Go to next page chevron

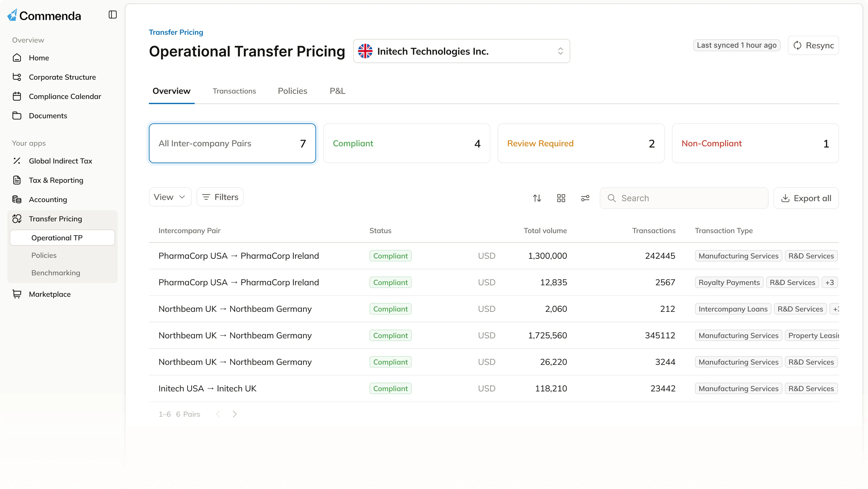pos(235,414)
